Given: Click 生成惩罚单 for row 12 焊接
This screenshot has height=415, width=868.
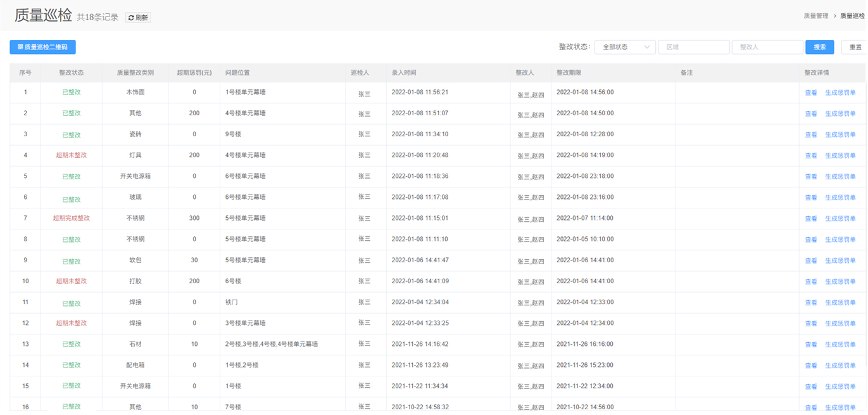Looking at the screenshot, I should coord(840,324).
